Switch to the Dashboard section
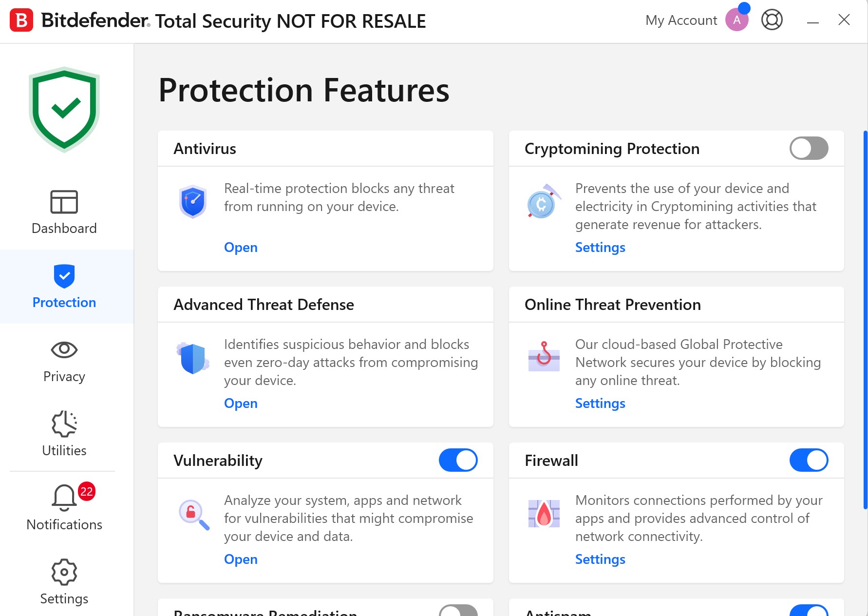This screenshot has height=616, width=868. pyautogui.click(x=64, y=212)
